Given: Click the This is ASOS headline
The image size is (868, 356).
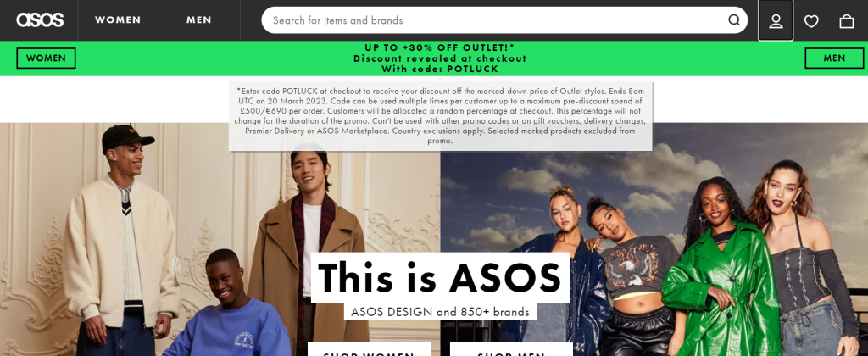Looking at the screenshot, I should coord(440,277).
